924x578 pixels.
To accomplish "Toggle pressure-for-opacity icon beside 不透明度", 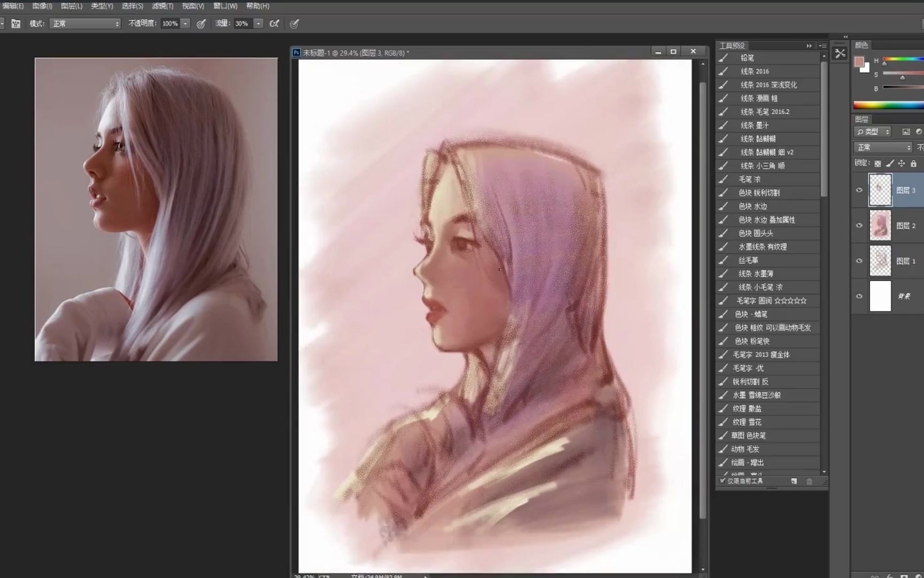I will 201,24.
